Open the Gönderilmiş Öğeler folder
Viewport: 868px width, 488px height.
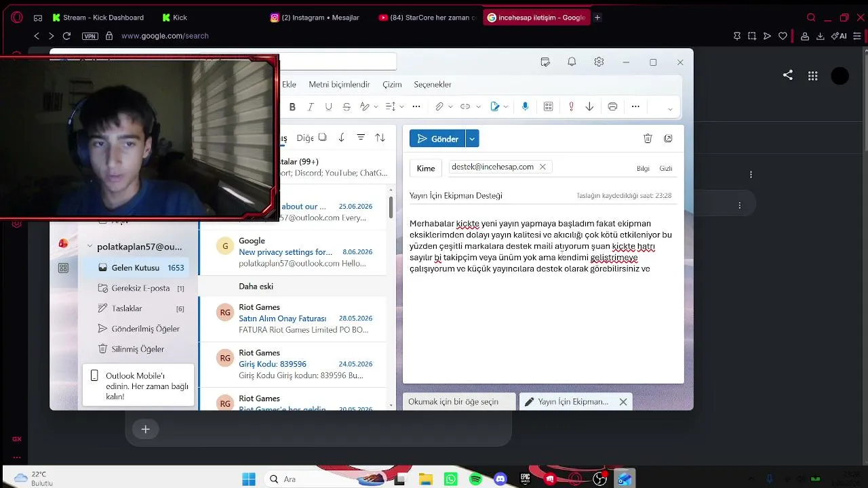click(x=141, y=329)
